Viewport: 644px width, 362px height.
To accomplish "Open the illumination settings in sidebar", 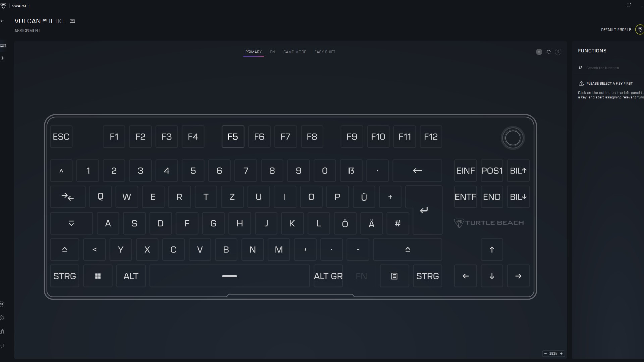I will [x=3, y=58].
